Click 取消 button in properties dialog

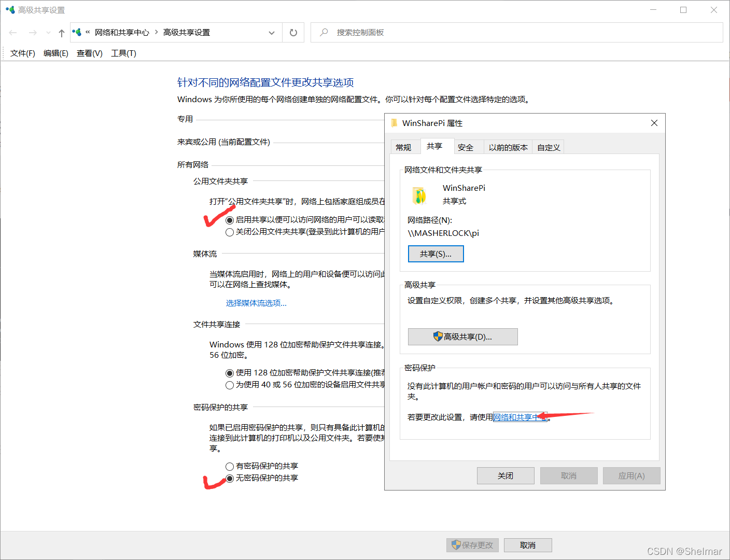click(569, 475)
